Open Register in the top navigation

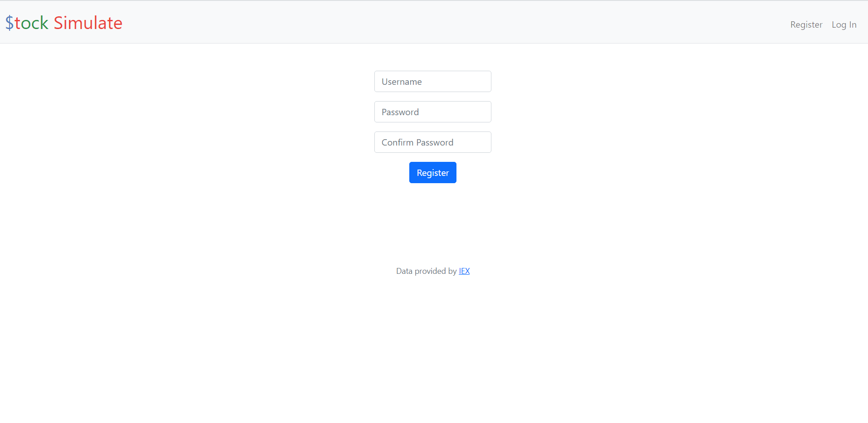806,24
